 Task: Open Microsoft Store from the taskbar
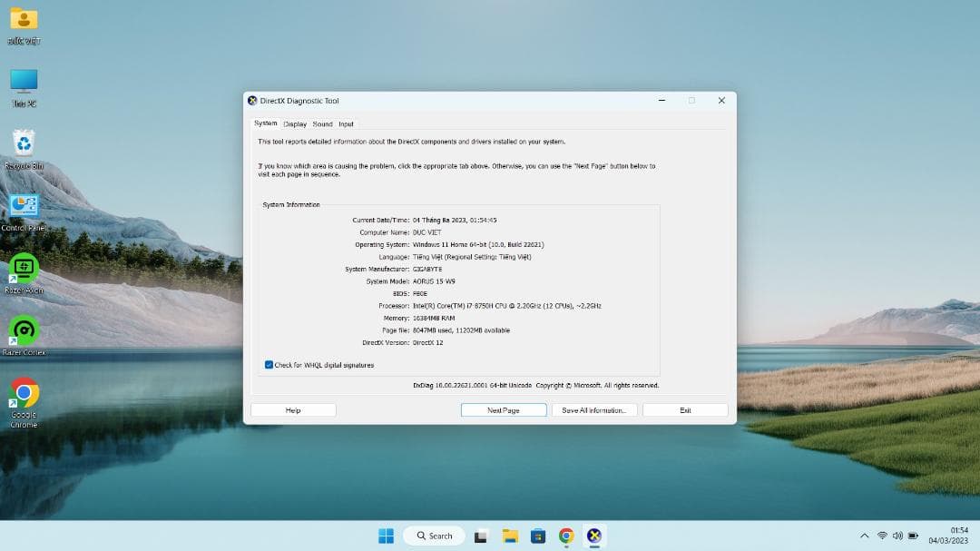coord(537,536)
